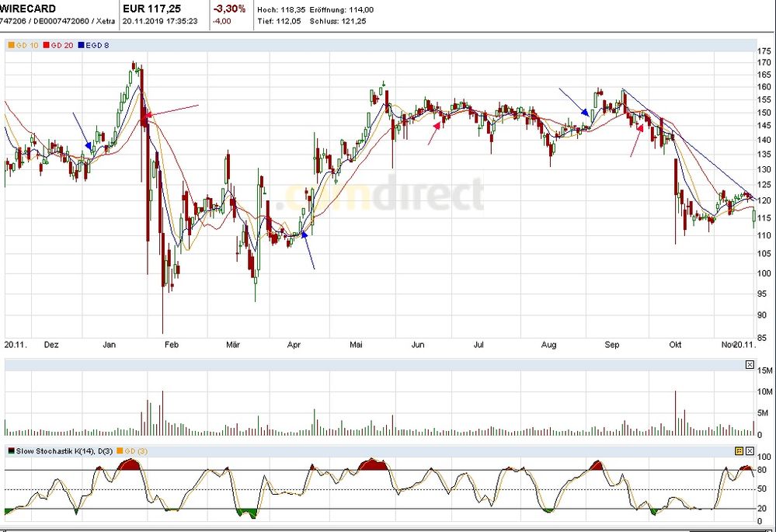
Task: Select the orange GD (3) stochastic legend marker
Action: coord(121,451)
